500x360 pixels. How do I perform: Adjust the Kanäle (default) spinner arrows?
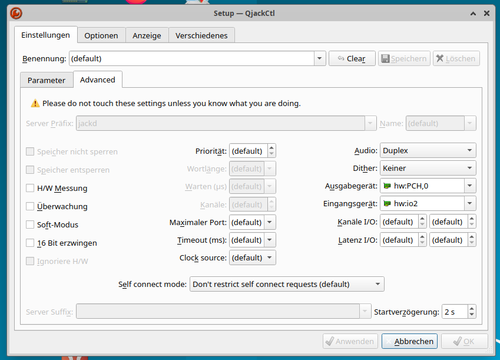click(x=272, y=204)
